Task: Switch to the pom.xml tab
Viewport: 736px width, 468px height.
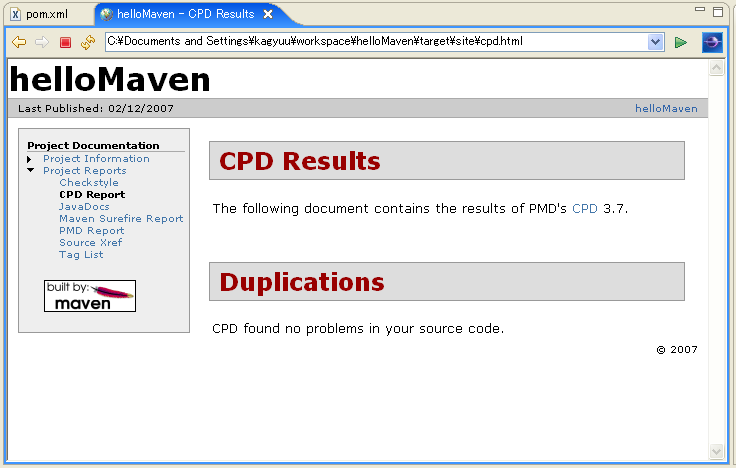Action: 47,14
